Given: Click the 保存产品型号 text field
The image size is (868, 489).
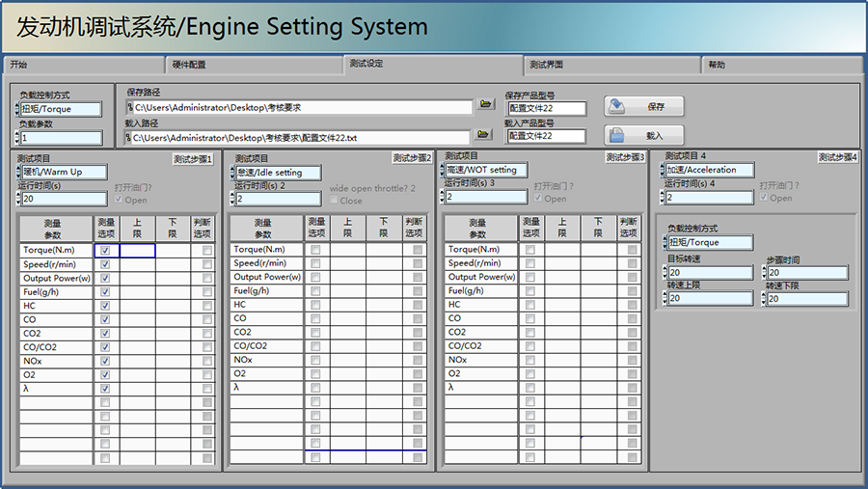Looking at the screenshot, I should pyautogui.click(x=547, y=109).
